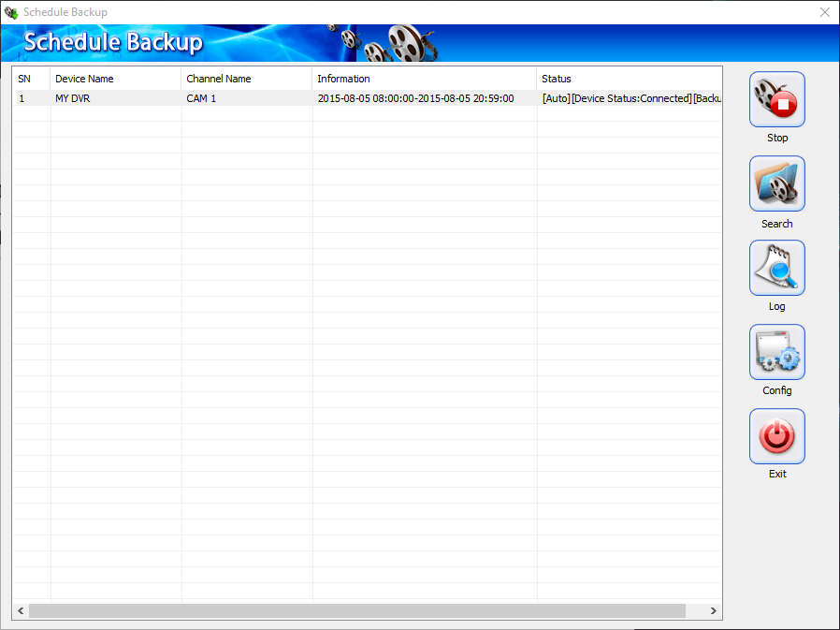Image resolution: width=840 pixels, height=630 pixels.
Task: Click the [Auto][Device Status:Connected] status cell
Action: 630,98
